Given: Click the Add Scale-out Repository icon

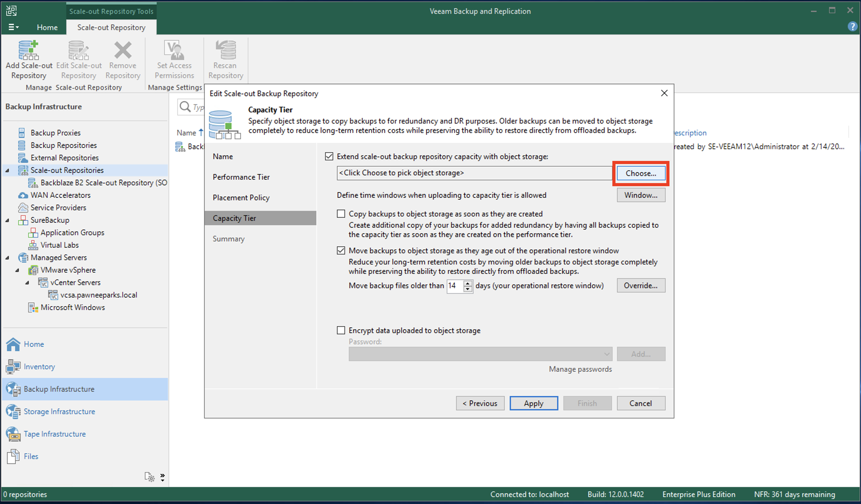Looking at the screenshot, I should [x=29, y=50].
